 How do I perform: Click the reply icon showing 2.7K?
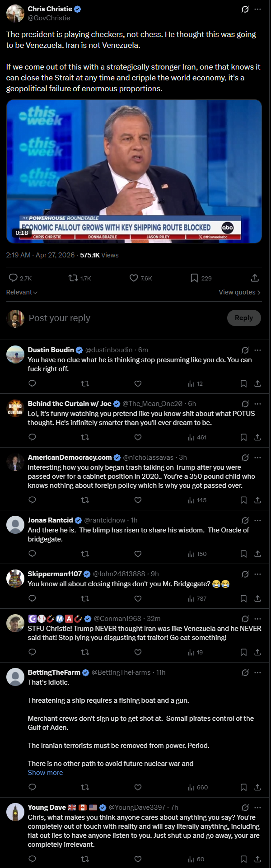click(x=14, y=278)
